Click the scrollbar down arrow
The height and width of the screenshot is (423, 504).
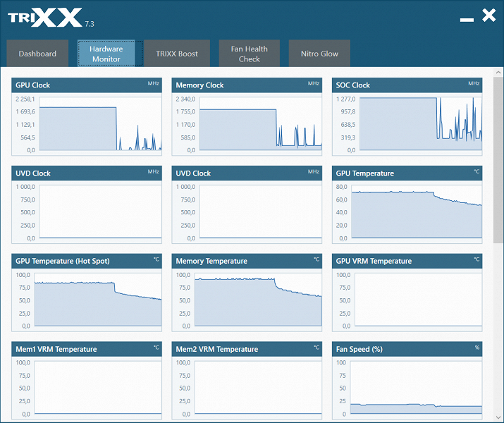tap(498, 417)
